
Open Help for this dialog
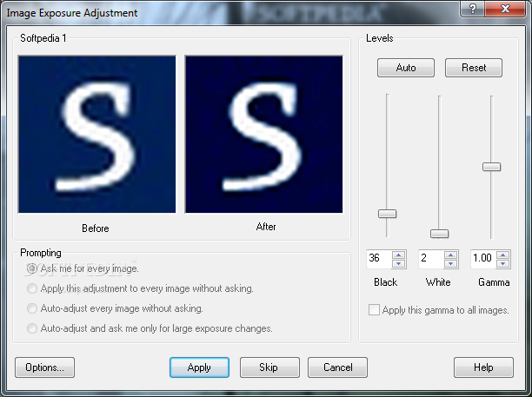point(483,367)
